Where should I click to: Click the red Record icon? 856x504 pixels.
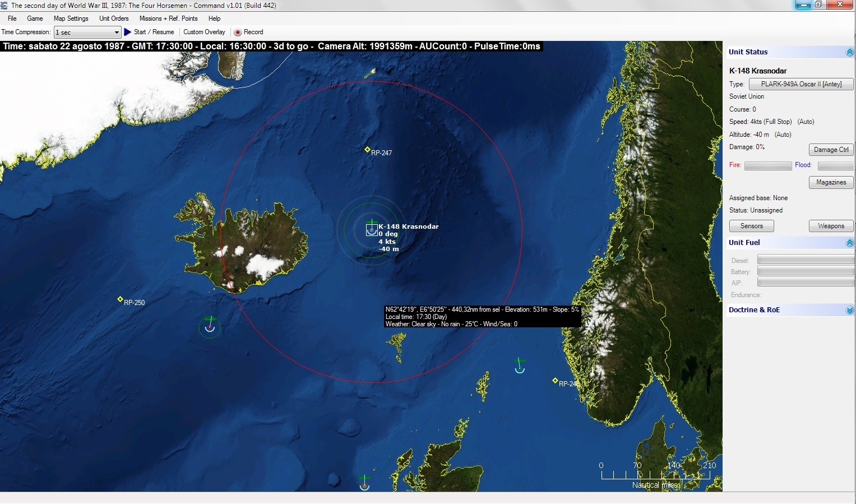click(238, 33)
